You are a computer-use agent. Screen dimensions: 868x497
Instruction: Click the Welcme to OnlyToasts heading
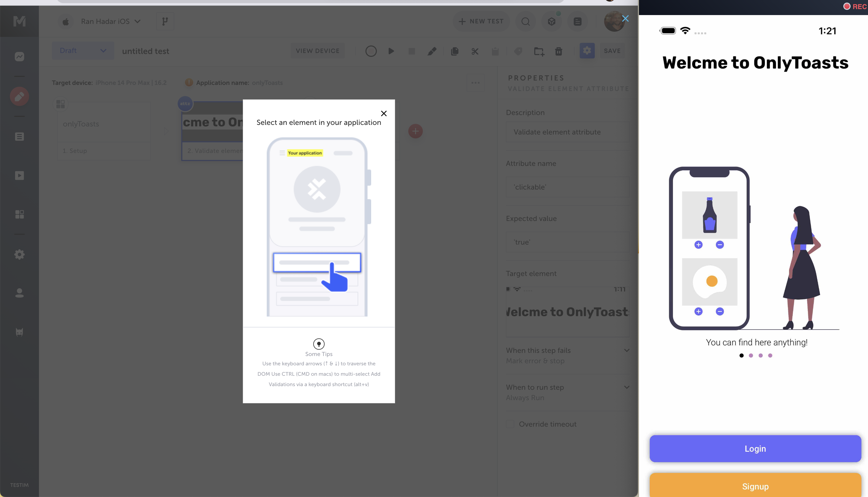(755, 63)
